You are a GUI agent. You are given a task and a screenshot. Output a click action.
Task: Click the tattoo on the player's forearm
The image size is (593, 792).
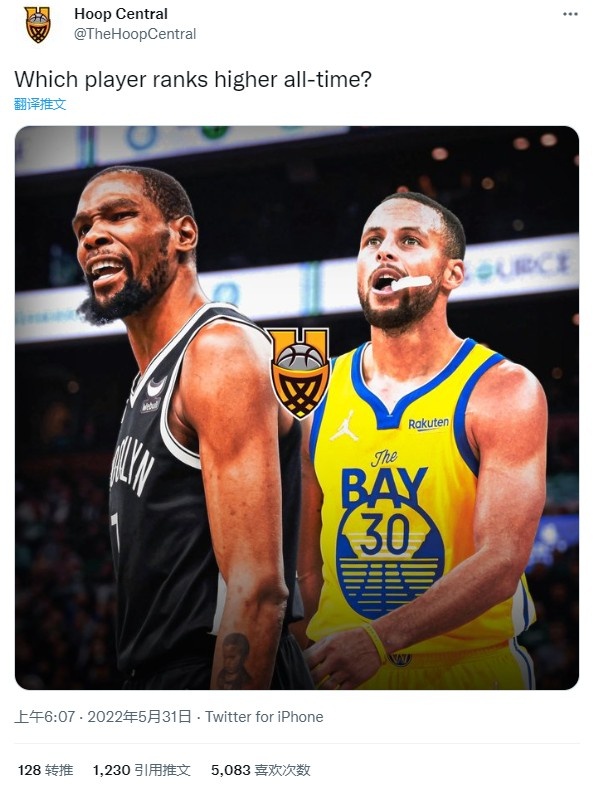233,661
